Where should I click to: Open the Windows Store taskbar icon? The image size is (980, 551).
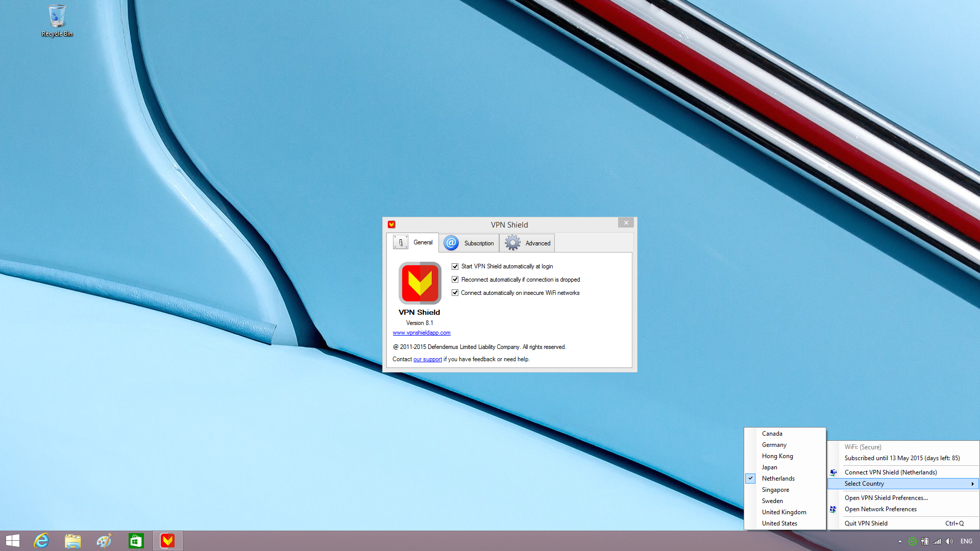[136, 541]
